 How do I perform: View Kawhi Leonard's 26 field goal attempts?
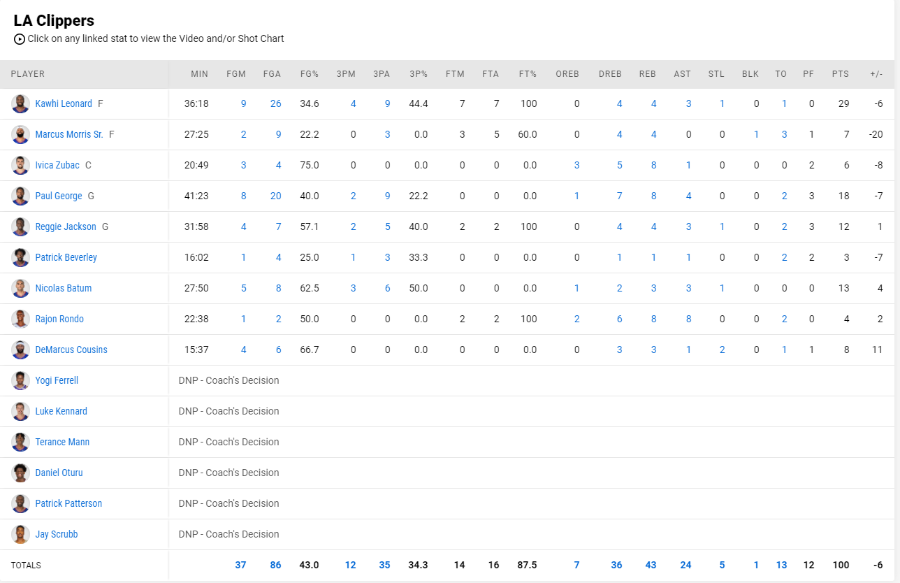coord(276,104)
